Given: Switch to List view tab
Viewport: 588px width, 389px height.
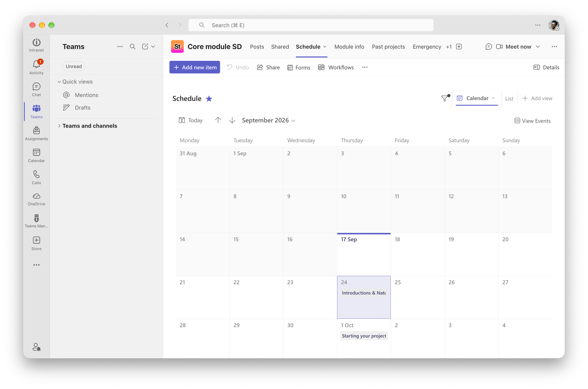Looking at the screenshot, I should [509, 98].
